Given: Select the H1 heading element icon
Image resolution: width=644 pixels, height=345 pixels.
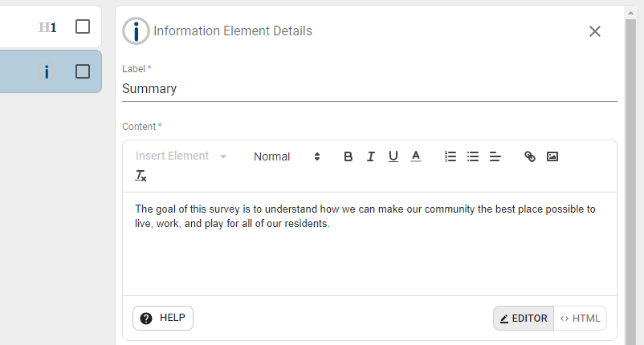Looking at the screenshot, I should point(47,27).
